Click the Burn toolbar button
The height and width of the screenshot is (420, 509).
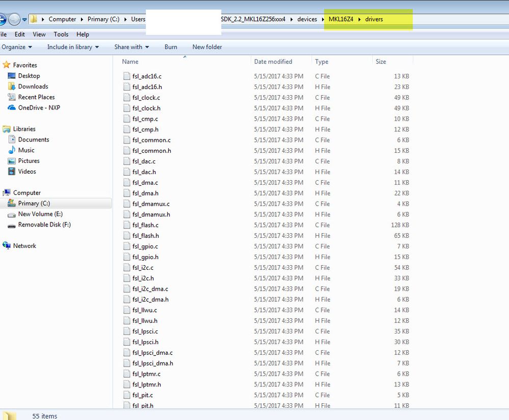pyautogui.click(x=171, y=47)
